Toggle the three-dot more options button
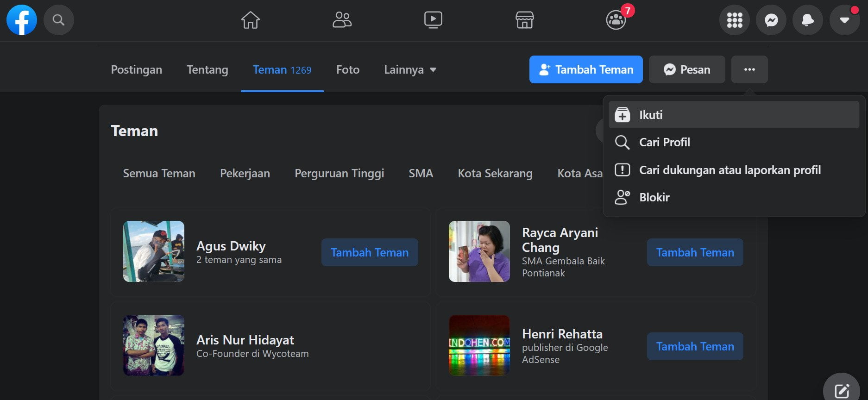The image size is (868, 400). (749, 69)
